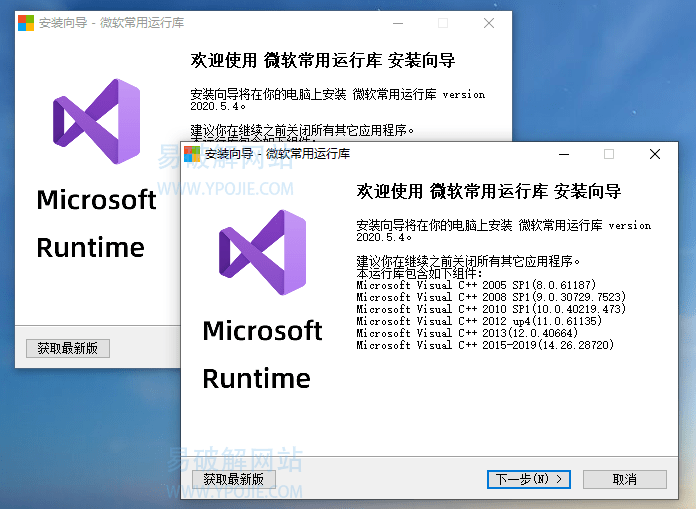Close the back installer window

489,23
